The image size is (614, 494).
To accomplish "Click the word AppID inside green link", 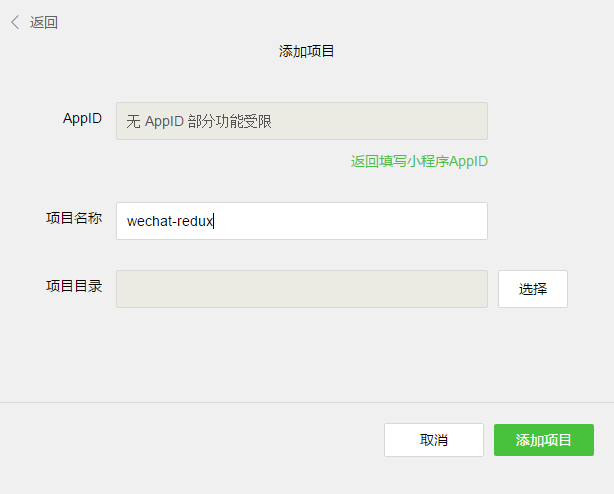I will tap(468, 161).
